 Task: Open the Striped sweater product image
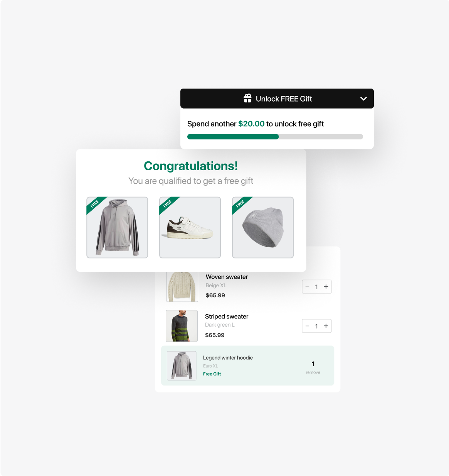point(182,326)
